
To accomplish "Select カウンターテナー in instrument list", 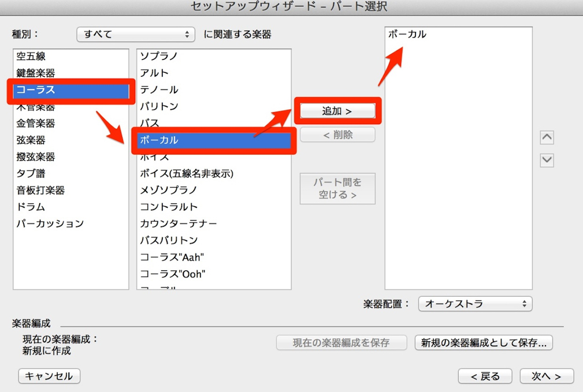I will 214,223.
